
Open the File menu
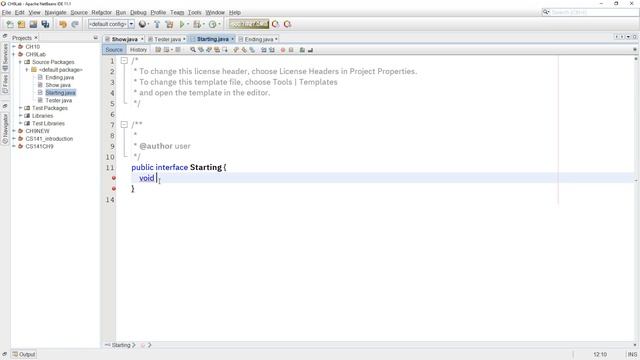(x=6, y=13)
